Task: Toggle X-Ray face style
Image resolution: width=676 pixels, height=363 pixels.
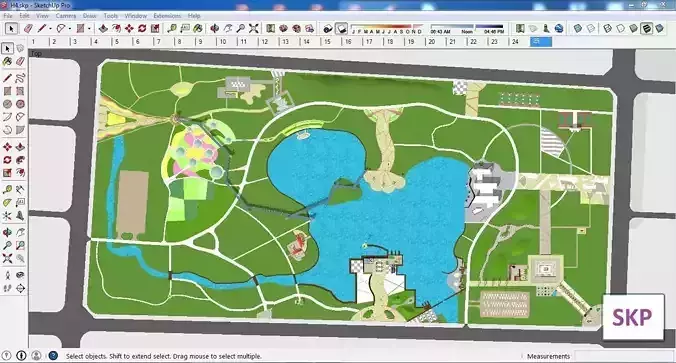Action: [x=578, y=28]
